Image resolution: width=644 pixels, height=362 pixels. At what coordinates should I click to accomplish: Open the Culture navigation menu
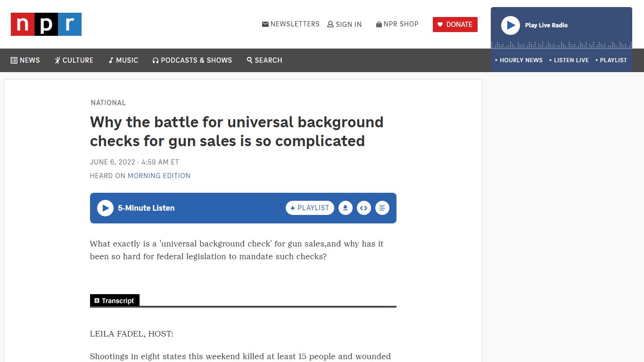click(x=74, y=60)
